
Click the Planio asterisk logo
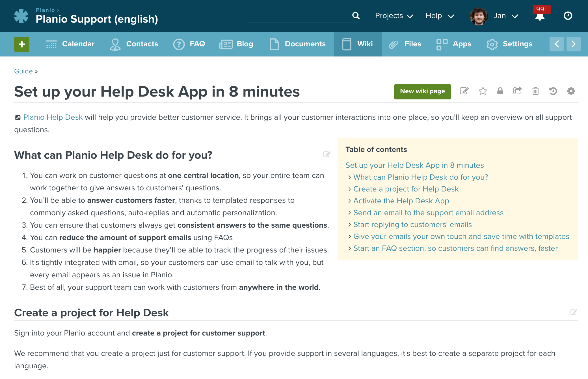coord(21,16)
